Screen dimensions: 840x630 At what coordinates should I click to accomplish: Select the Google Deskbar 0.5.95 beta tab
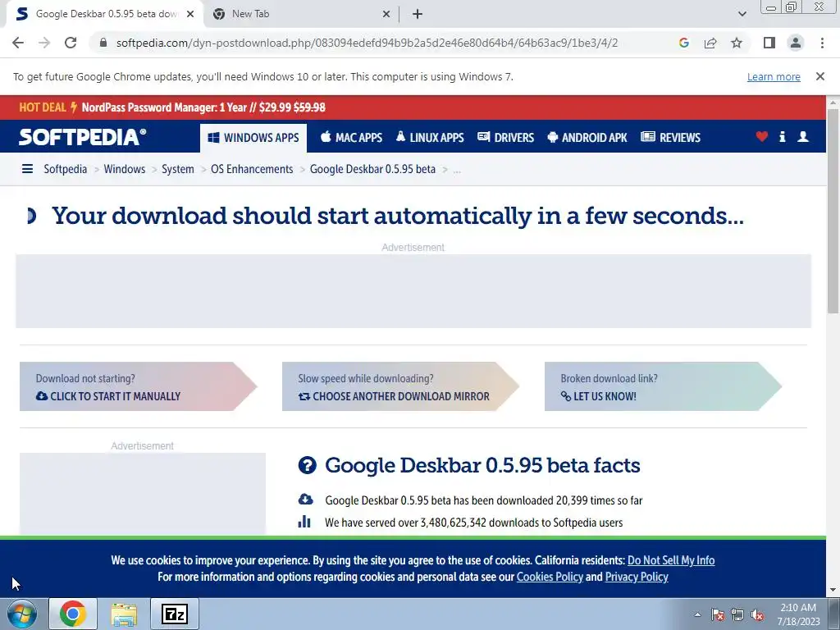tap(105, 14)
